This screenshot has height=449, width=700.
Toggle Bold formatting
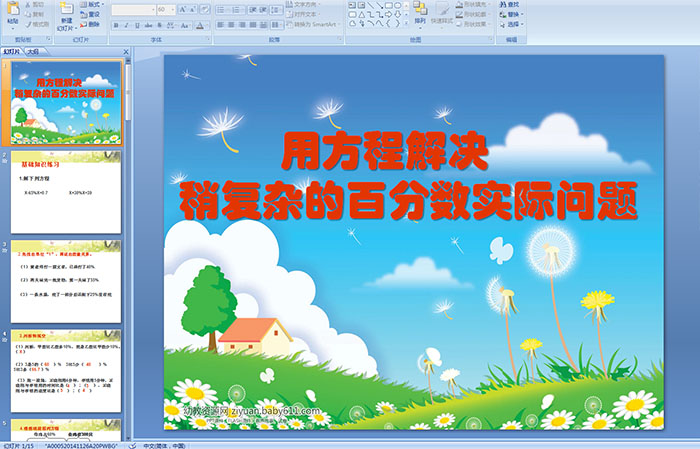[116, 25]
